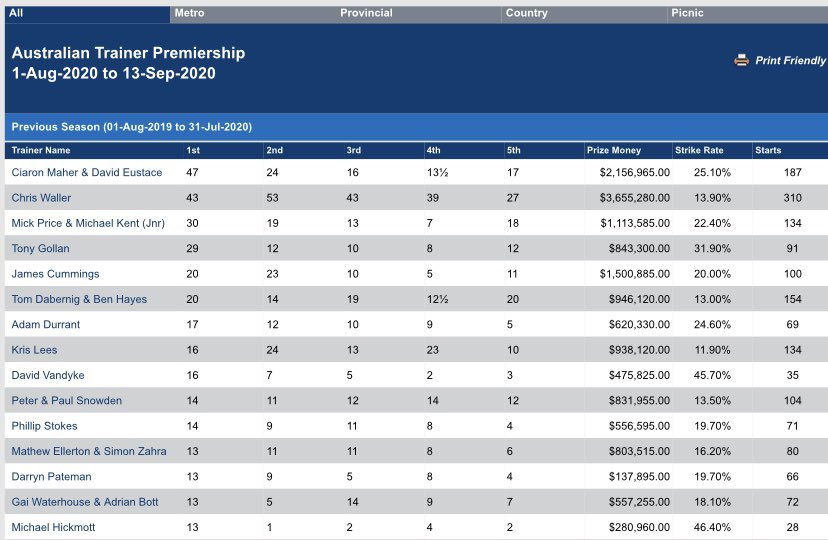Screen dimensions: 828x540
Task: Select the 24.60% strike rate
Action: click(712, 324)
